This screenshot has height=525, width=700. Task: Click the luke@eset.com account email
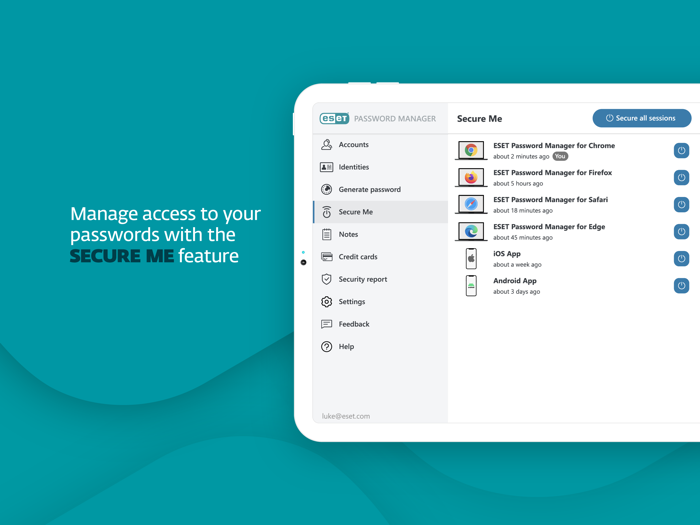coord(346,416)
